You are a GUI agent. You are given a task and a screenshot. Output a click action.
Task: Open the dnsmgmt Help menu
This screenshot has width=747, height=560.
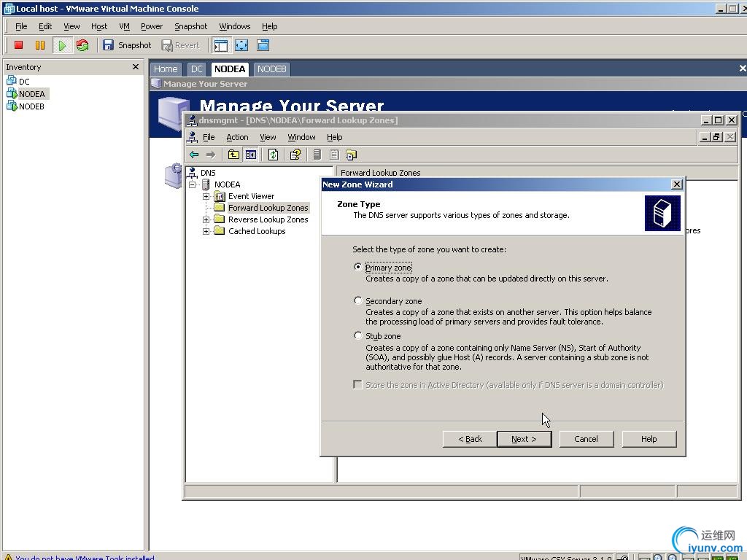(334, 137)
